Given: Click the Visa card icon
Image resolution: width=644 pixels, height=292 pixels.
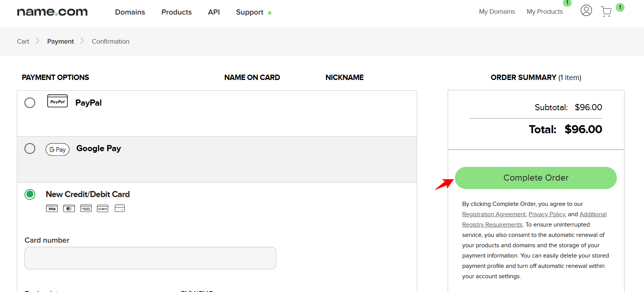Looking at the screenshot, I should coord(52,208).
